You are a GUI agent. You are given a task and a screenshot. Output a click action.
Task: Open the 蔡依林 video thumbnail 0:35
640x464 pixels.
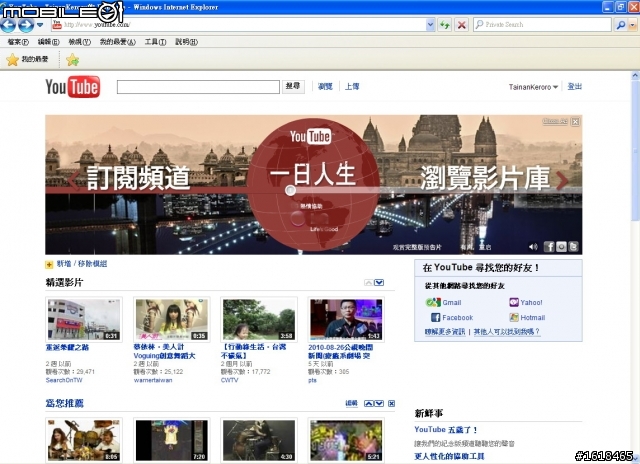click(171, 319)
